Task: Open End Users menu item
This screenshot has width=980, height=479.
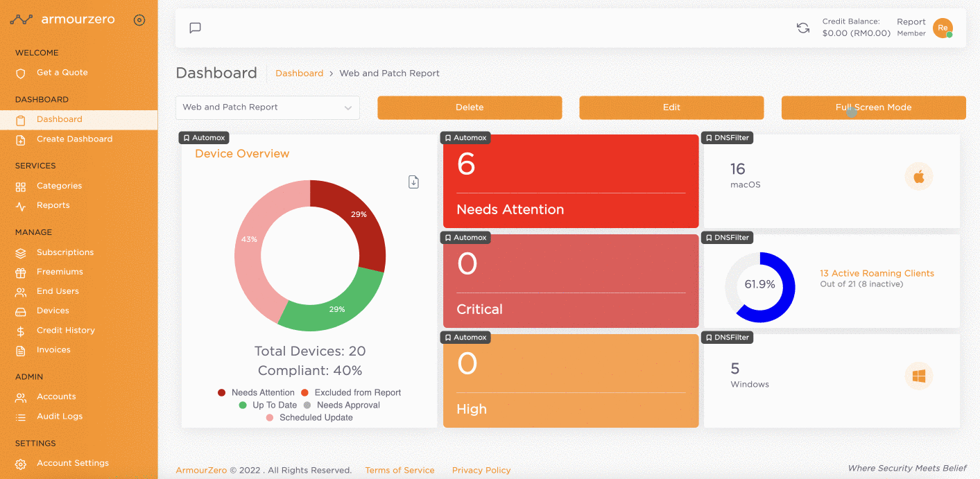Action: tap(58, 292)
